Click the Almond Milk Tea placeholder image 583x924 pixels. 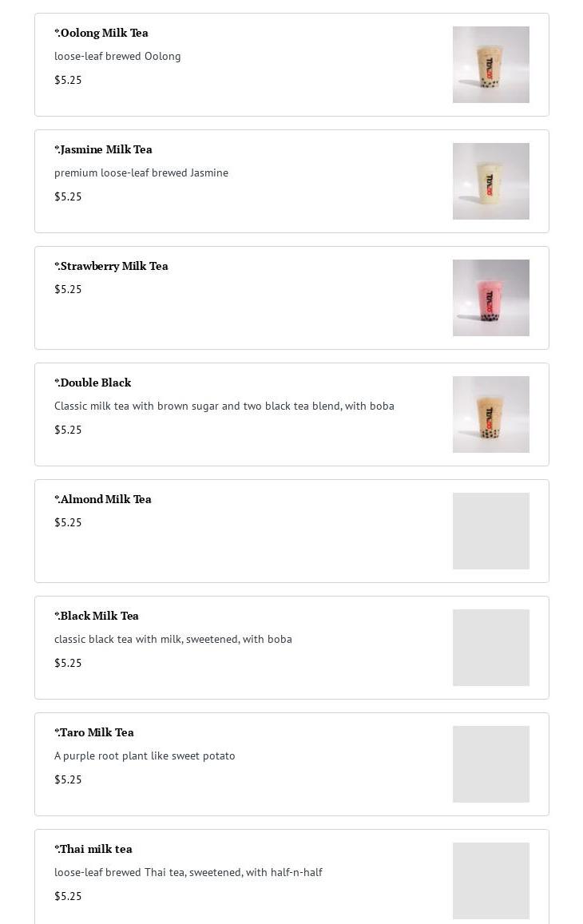pyautogui.click(x=490, y=531)
